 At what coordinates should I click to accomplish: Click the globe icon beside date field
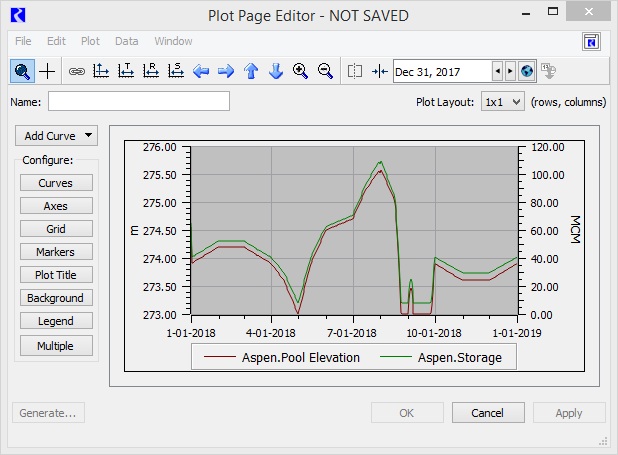527,71
